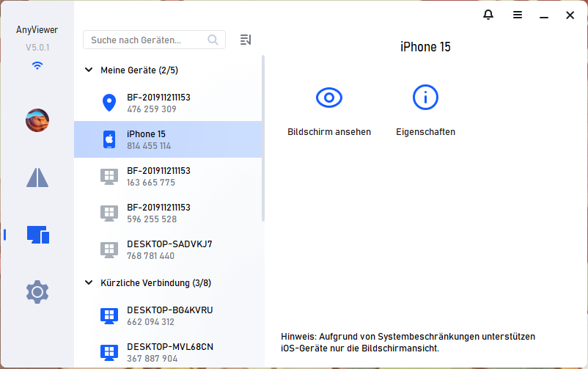
Task: Open the hamburger menu
Action: click(x=518, y=15)
